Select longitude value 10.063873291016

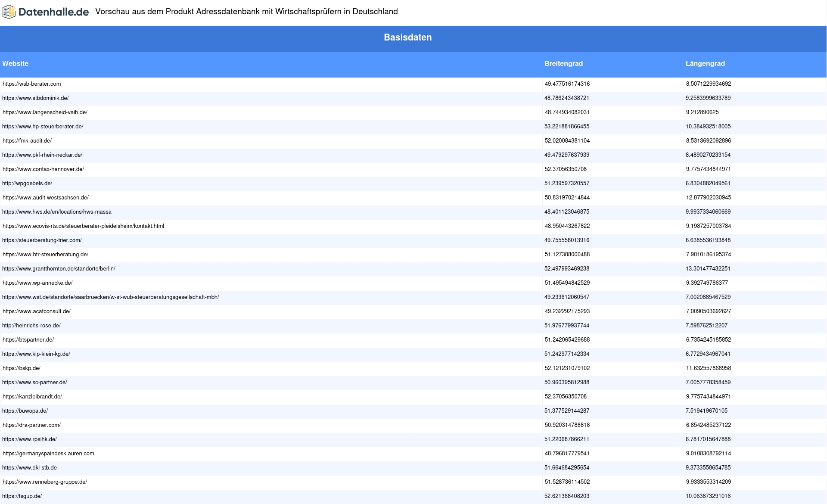click(x=708, y=496)
